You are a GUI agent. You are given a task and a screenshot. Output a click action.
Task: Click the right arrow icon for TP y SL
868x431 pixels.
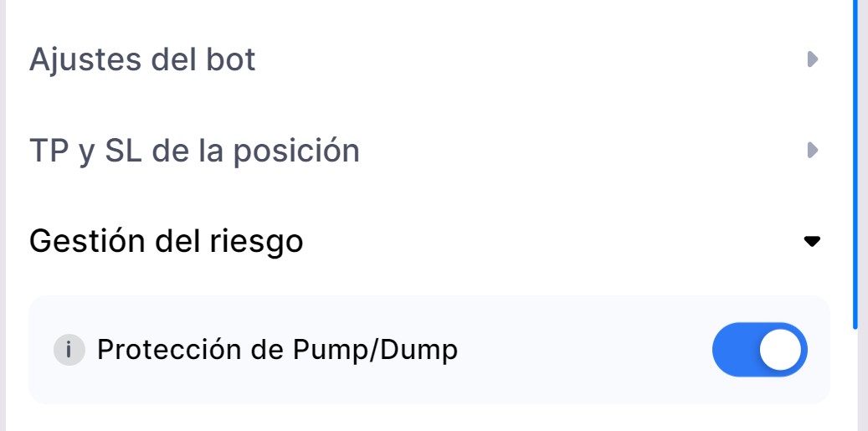(813, 150)
